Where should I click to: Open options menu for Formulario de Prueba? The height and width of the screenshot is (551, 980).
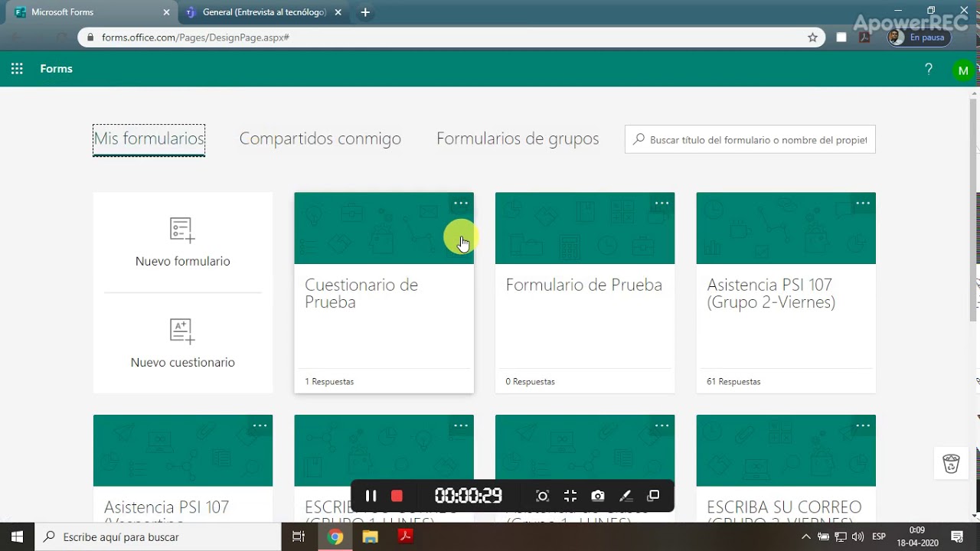coord(661,204)
